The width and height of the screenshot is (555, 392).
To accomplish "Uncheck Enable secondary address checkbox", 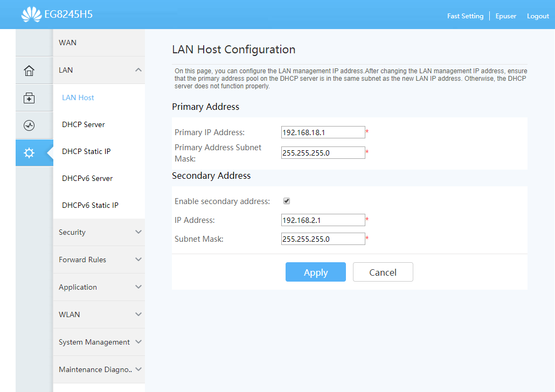I will tap(287, 201).
